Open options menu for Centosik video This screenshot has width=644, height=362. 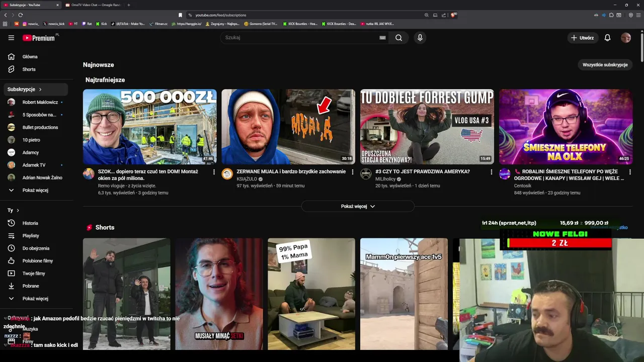tap(629, 172)
